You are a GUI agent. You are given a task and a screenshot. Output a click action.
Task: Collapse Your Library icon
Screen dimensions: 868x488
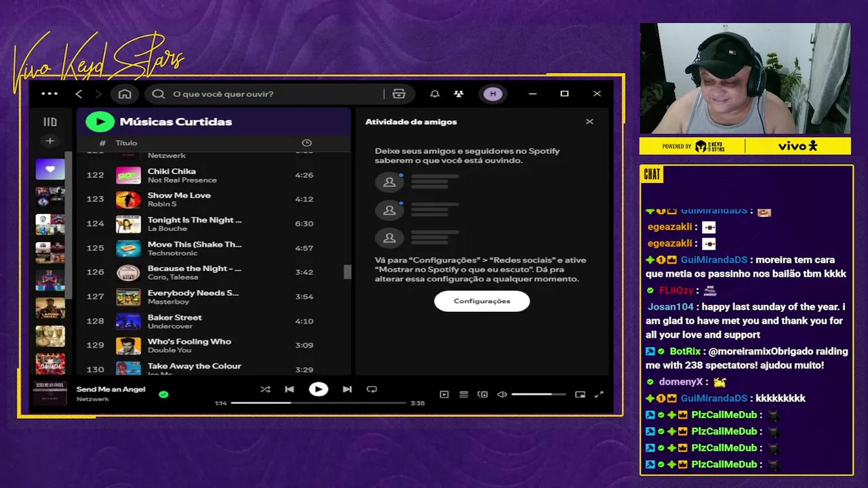click(x=50, y=122)
